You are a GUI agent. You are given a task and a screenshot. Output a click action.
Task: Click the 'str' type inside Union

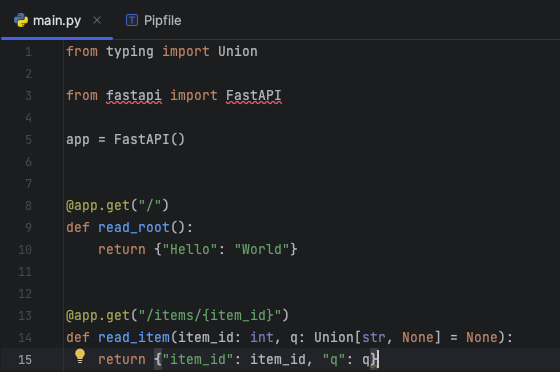coord(374,337)
